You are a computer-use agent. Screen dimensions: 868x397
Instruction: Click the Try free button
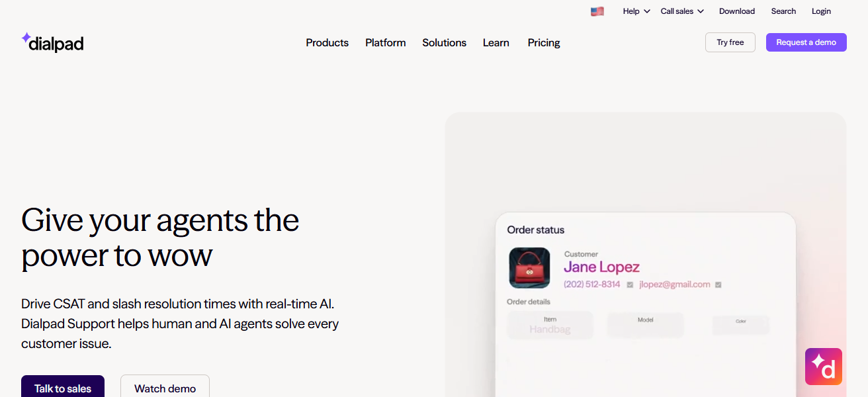pos(730,42)
